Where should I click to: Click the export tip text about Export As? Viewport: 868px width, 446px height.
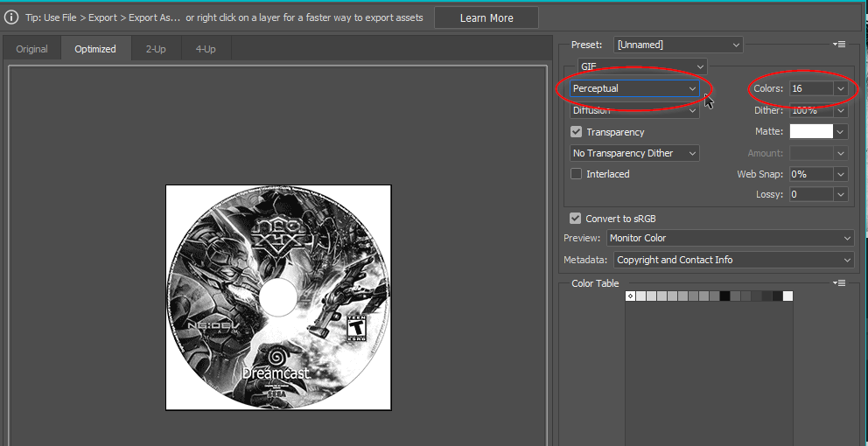[x=224, y=17]
